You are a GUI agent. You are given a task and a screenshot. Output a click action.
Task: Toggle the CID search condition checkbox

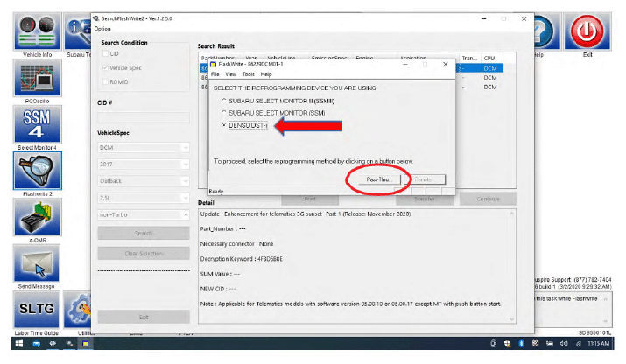(x=105, y=53)
